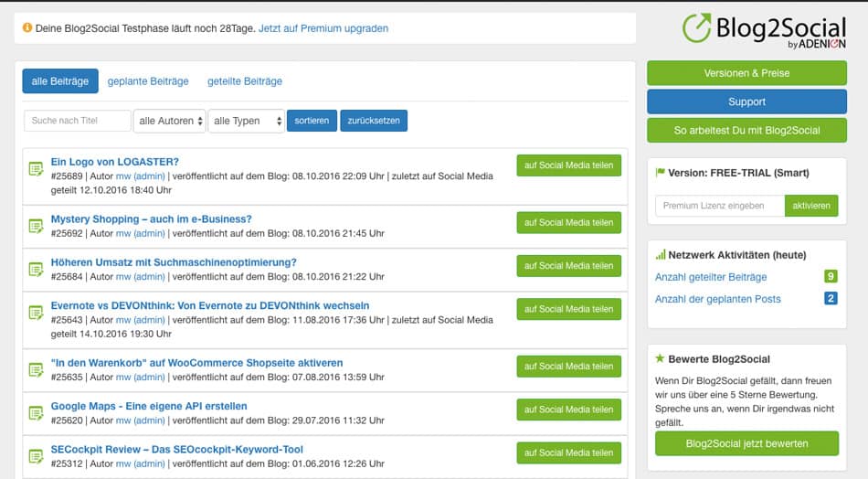Click the Netzwerk Aktivitäten (heute) heading
This screenshot has height=479, width=868.
[x=736, y=255]
